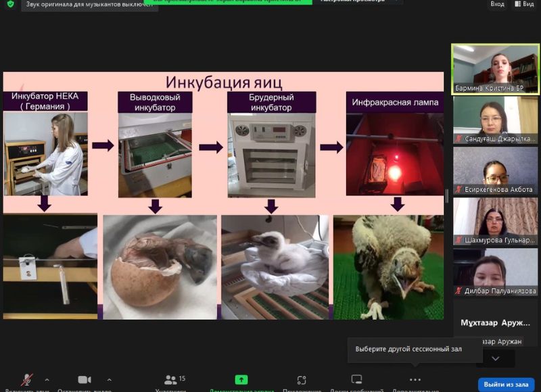
Task: Click muted mic icon on Шахмурова's tile
Action: (x=458, y=240)
